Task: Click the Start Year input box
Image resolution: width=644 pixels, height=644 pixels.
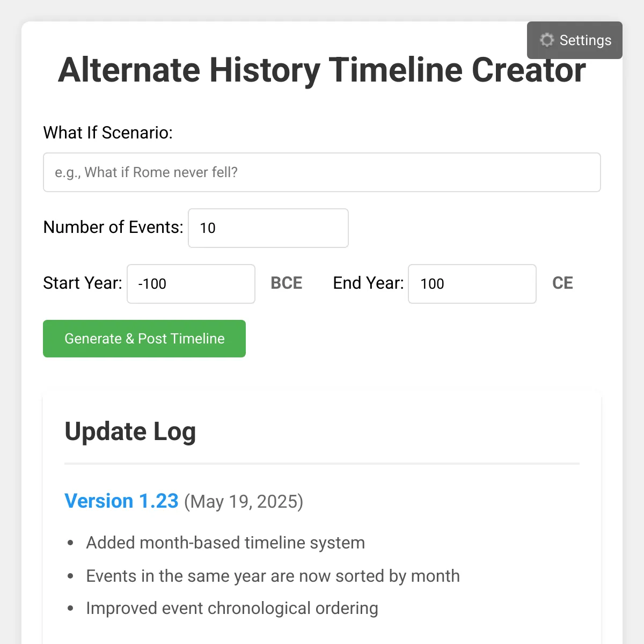Action: 191,284
